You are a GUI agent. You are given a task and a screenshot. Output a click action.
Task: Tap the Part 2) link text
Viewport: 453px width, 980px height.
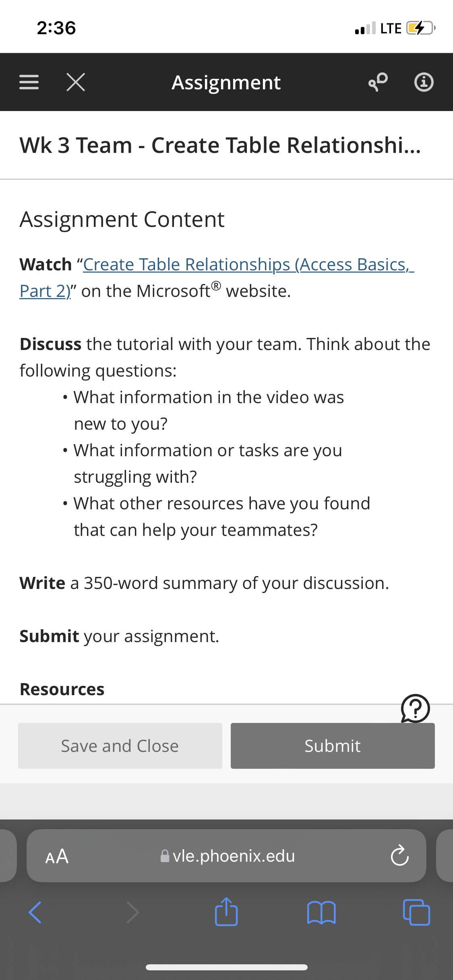pos(45,291)
